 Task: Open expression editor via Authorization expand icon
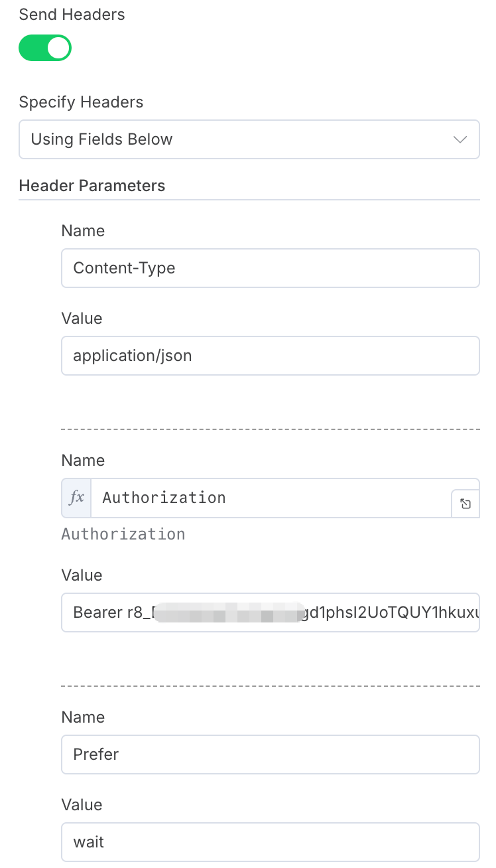[x=465, y=504]
